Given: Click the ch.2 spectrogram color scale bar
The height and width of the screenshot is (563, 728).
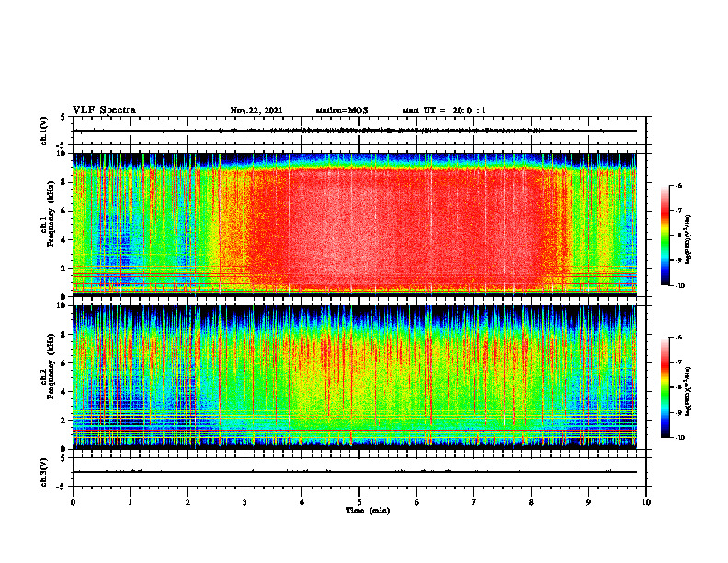Looking at the screenshot, I should 665,387.
